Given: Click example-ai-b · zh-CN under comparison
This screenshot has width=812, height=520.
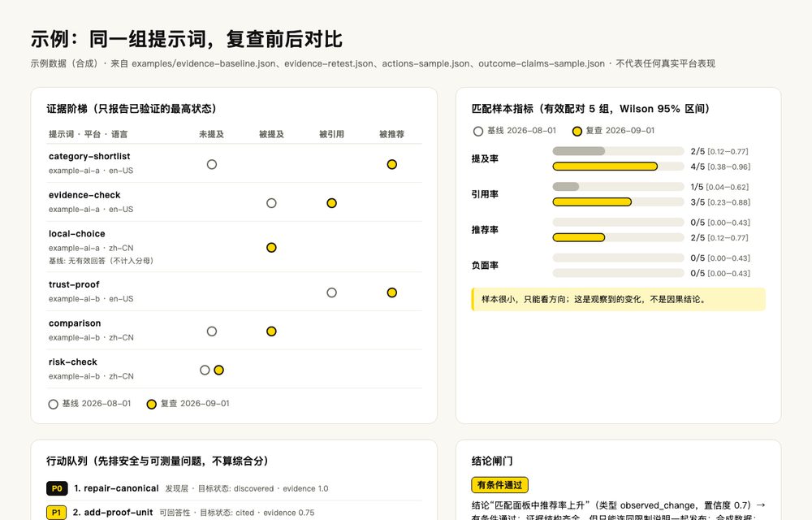Looking at the screenshot, I should pyautogui.click(x=91, y=338).
